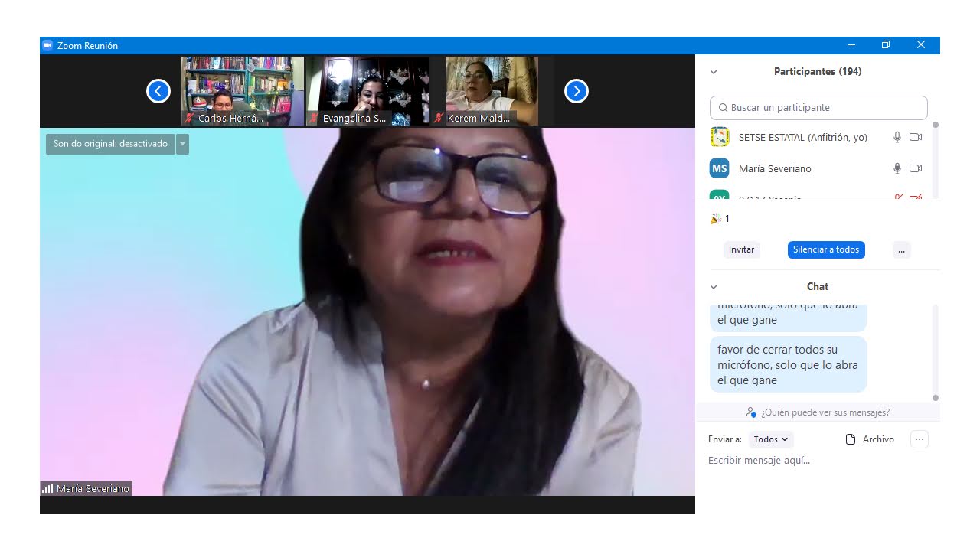Focus the 'Buscar un participante' search field
Image resolution: width=980 pixels, height=551 pixels.
pos(818,108)
